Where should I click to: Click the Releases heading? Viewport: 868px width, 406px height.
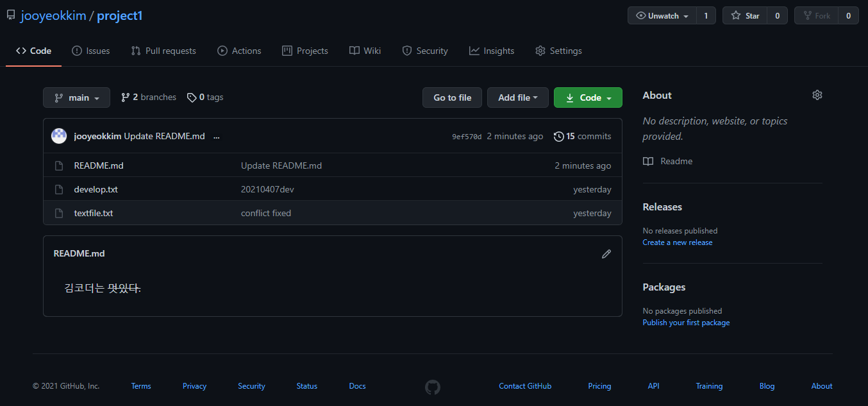click(x=662, y=207)
